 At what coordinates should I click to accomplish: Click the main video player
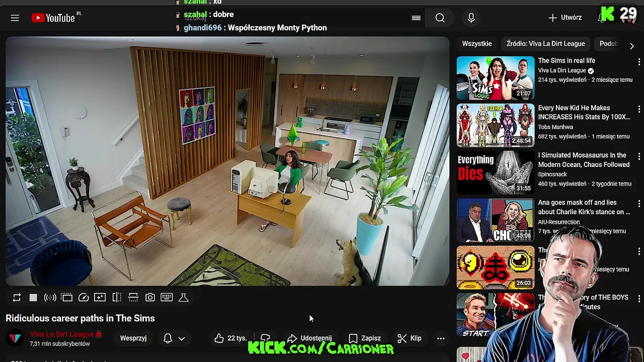227,161
